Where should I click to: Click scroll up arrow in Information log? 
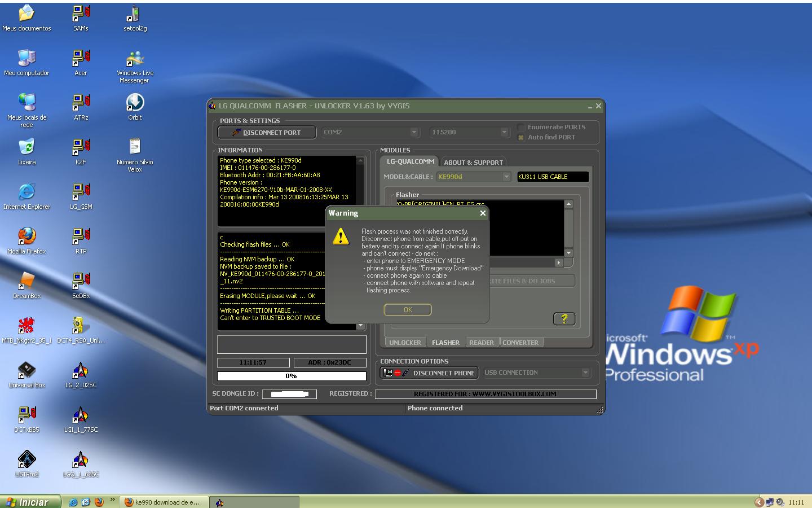click(x=360, y=161)
